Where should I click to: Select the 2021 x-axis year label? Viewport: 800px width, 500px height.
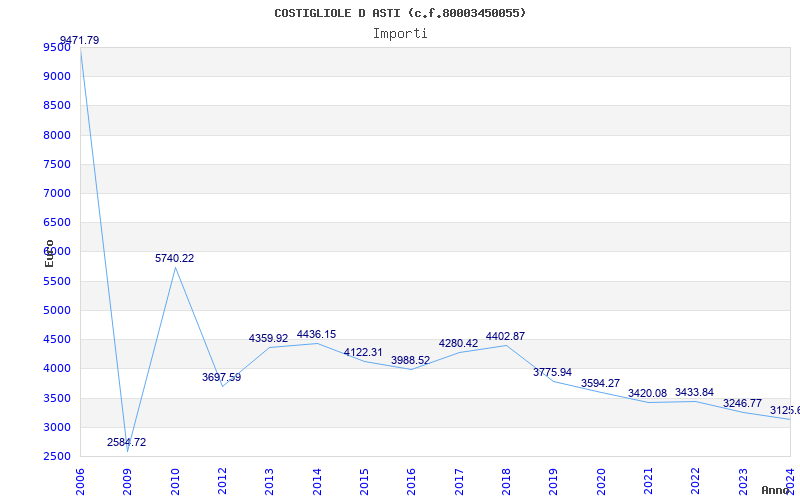tap(648, 482)
